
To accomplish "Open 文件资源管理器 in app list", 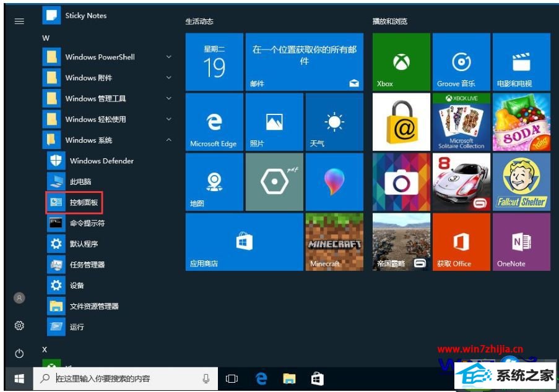I will pos(83,306).
